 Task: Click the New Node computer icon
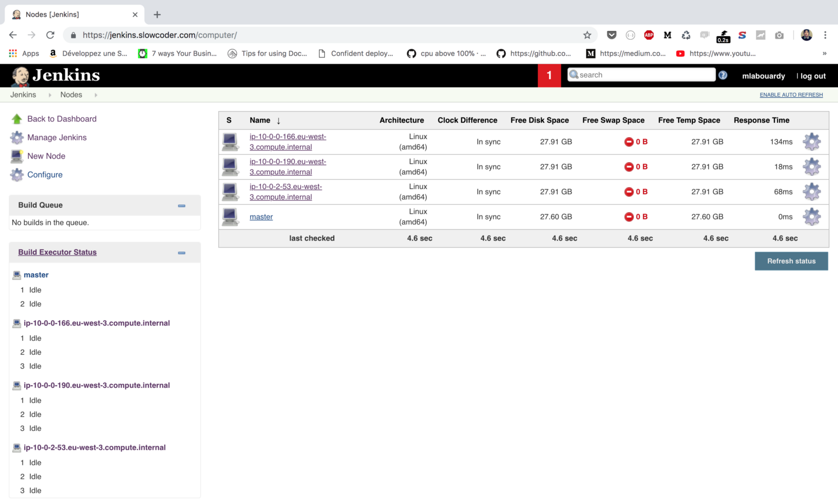[x=17, y=156]
